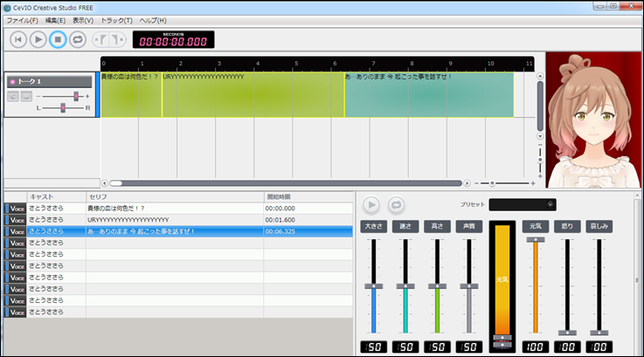Select the 貴様の血は何色だ！？ line text cell
Screen dimensions: 644x357
[x=175, y=209]
